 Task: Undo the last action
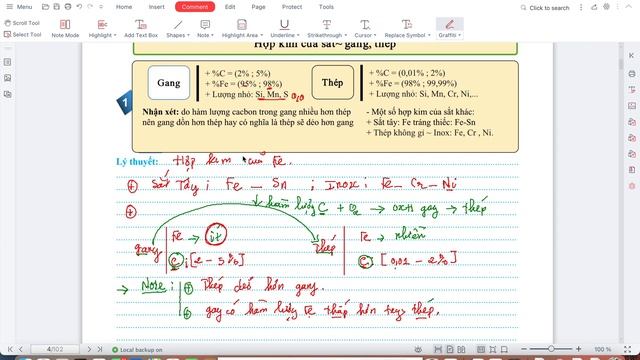coord(79,7)
